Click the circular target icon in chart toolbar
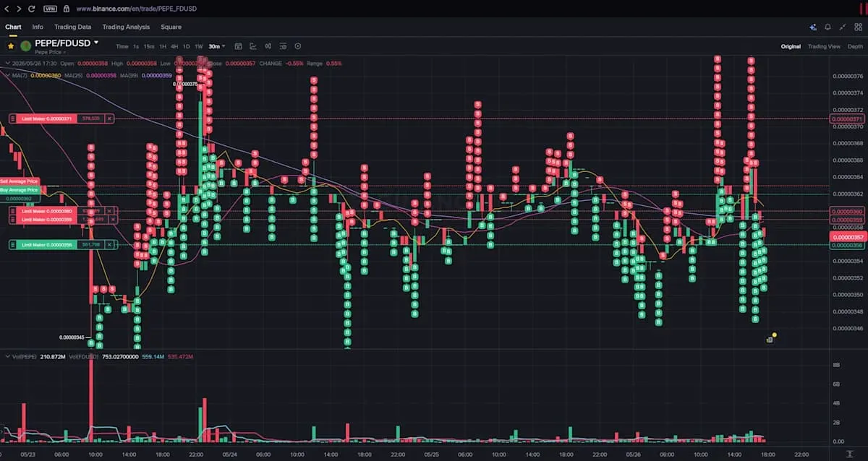 click(x=297, y=46)
